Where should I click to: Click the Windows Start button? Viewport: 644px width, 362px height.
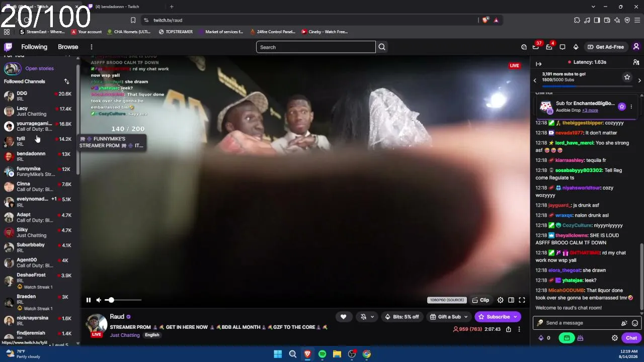(x=278, y=354)
